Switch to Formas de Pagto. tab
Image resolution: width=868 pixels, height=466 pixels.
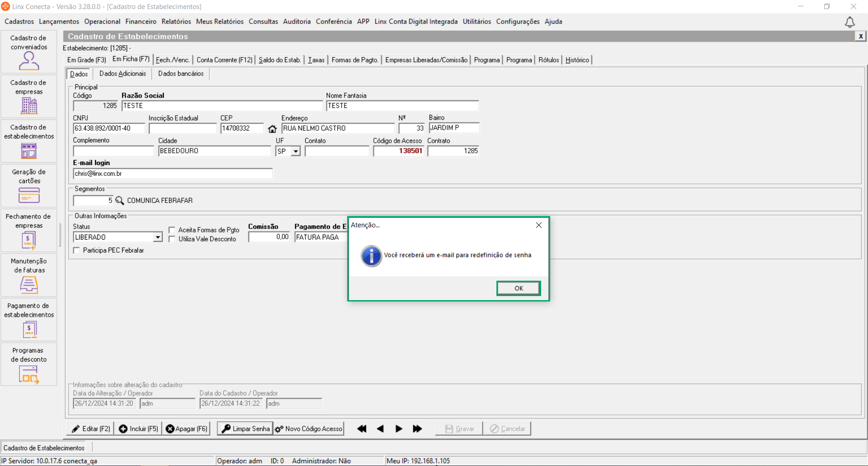(x=355, y=60)
